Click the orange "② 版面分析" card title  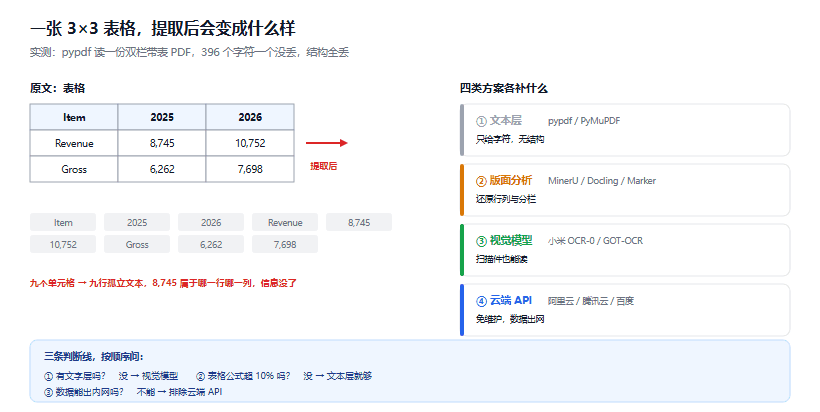pyautogui.click(x=504, y=180)
